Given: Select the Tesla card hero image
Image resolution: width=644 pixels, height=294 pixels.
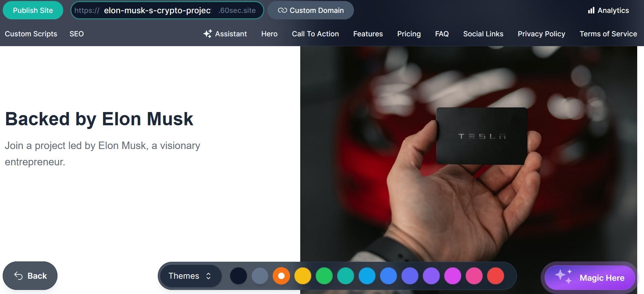Looking at the screenshot, I should (469, 170).
